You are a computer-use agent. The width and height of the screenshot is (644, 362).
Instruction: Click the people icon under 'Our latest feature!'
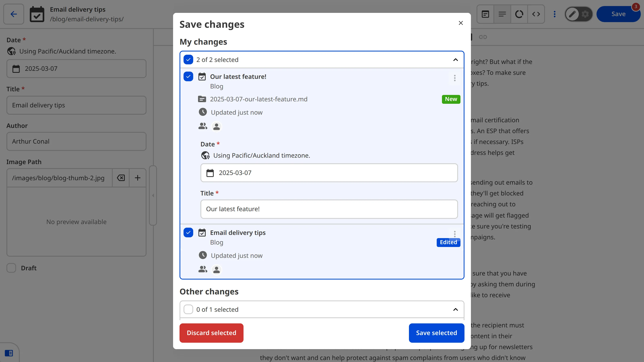(x=203, y=126)
